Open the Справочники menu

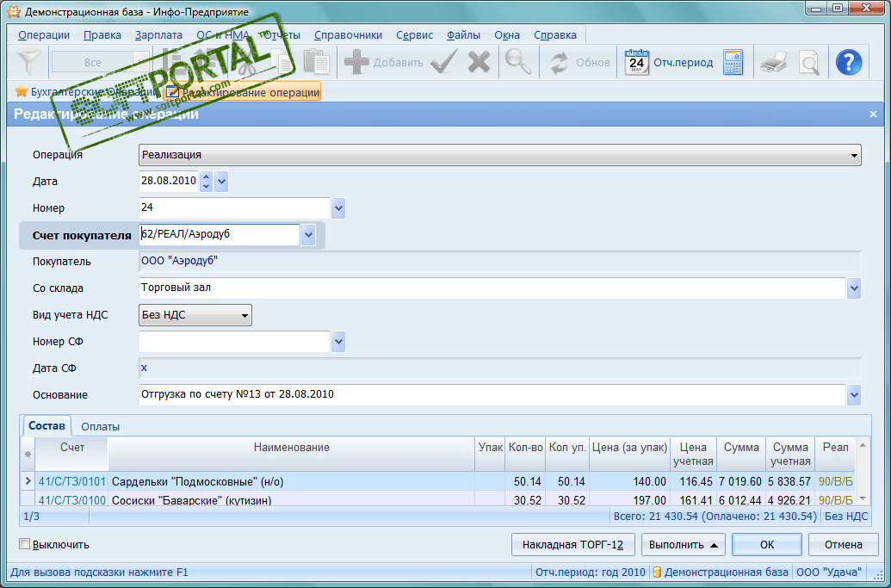pyautogui.click(x=348, y=35)
